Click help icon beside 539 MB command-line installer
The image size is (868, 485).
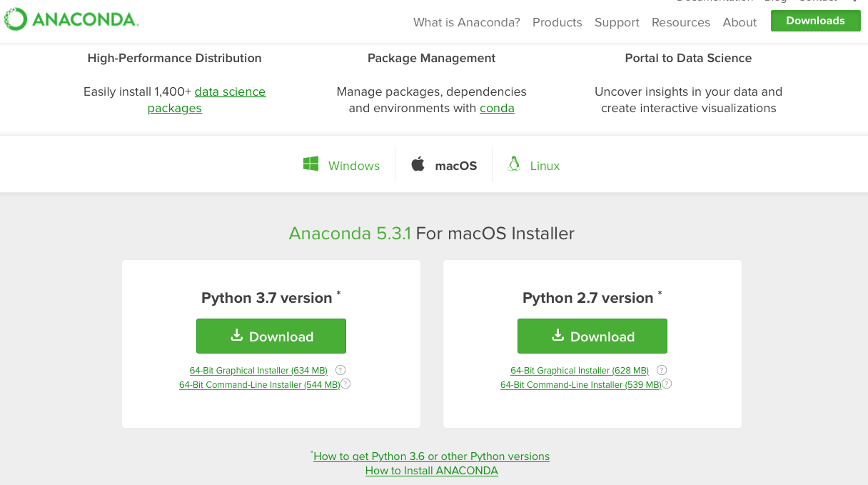(x=667, y=384)
